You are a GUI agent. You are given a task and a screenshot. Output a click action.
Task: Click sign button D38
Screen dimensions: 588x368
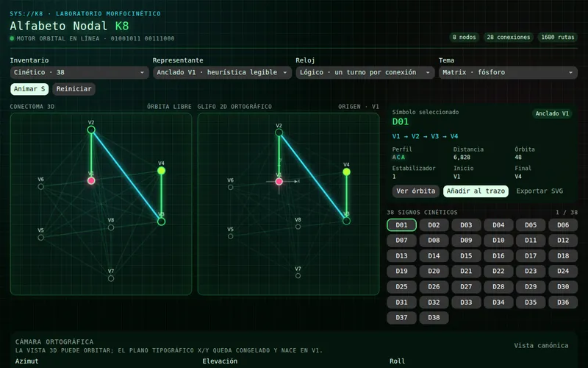pyautogui.click(x=434, y=318)
